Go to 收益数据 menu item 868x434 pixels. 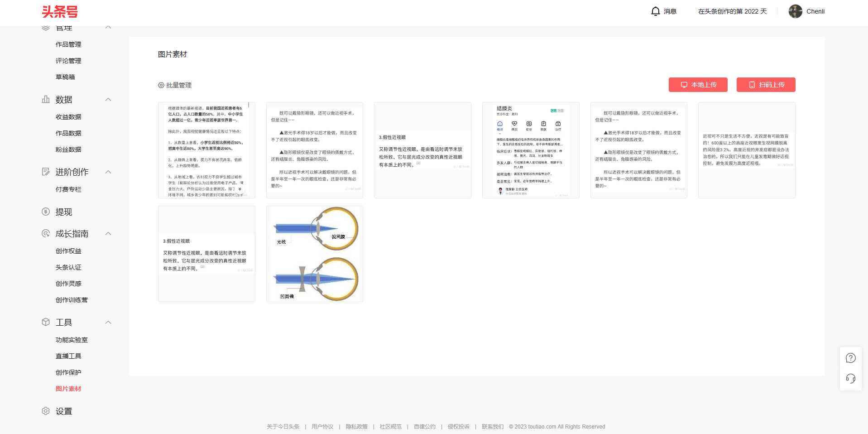68,117
